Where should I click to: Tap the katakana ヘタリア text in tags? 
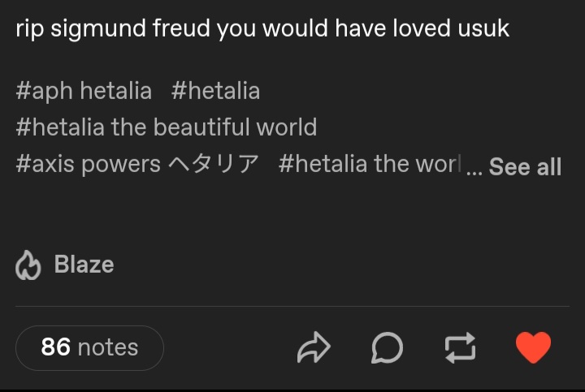point(214,165)
